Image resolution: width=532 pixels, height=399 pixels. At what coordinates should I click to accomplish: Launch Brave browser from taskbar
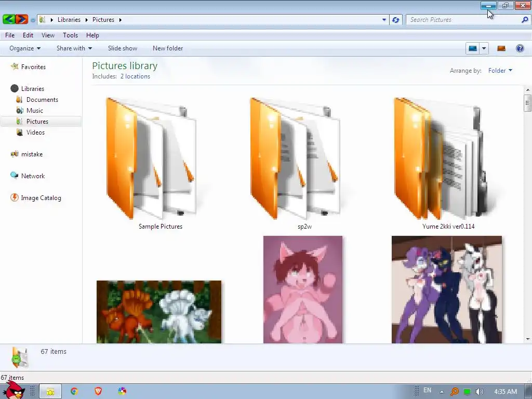[98, 392]
